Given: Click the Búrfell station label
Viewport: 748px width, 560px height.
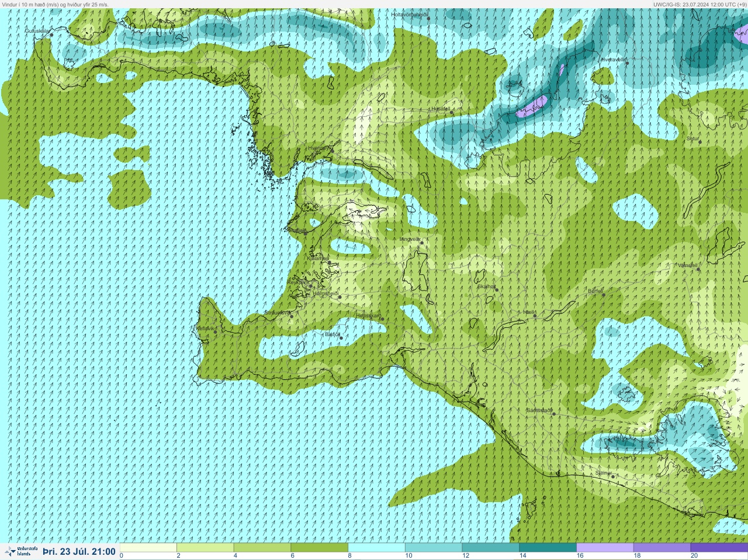Looking at the screenshot, I should [595, 291].
